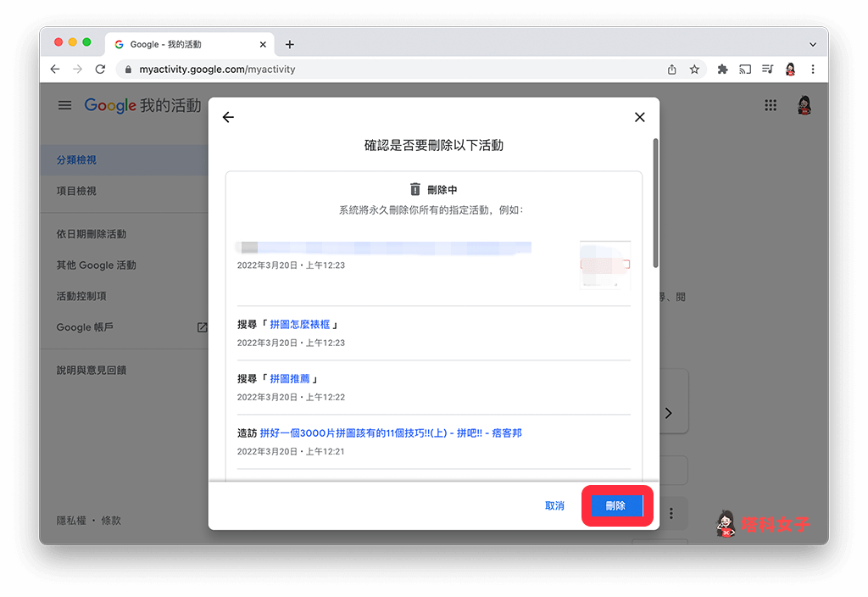
Task: Open the three-dot menu behind the dialog
Action: coord(671,513)
